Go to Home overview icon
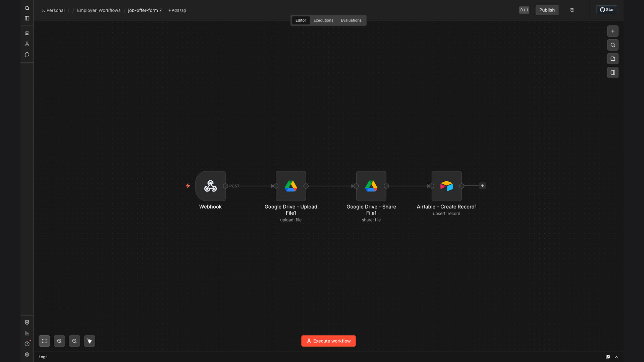Image resolution: width=644 pixels, height=362 pixels. [x=27, y=33]
